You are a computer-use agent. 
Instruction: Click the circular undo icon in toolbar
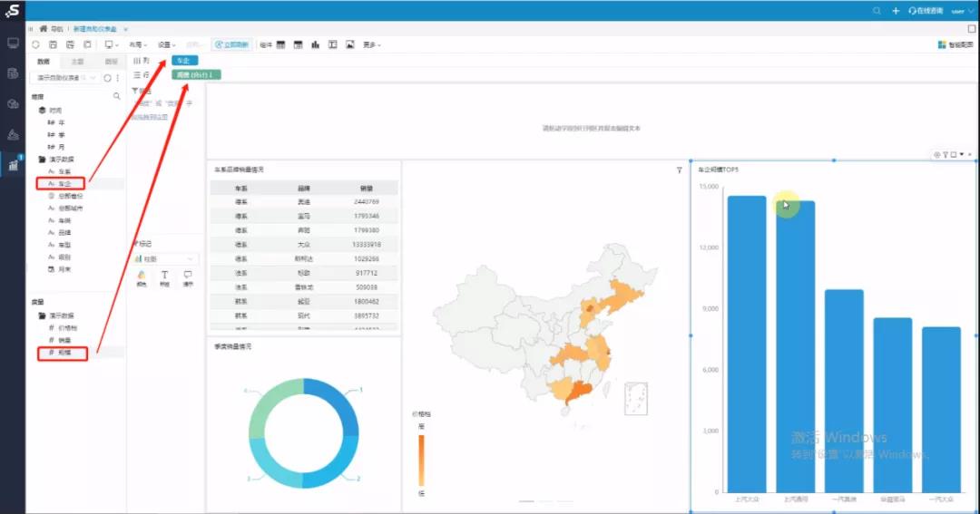pos(35,44)
